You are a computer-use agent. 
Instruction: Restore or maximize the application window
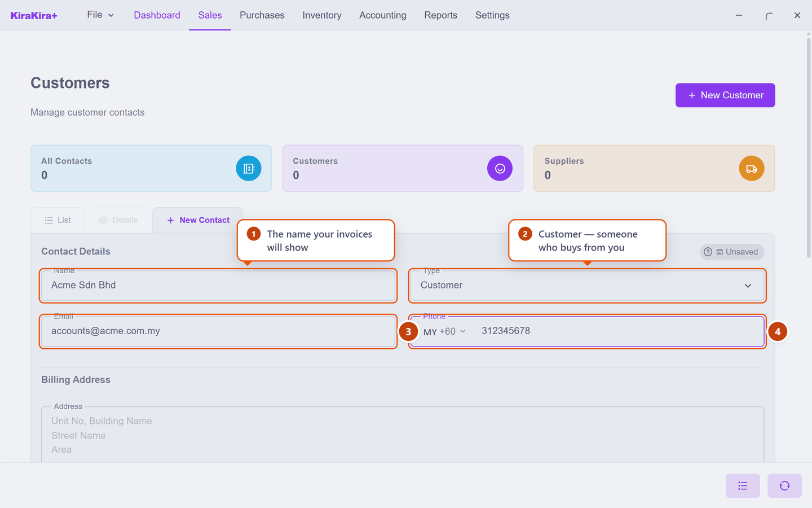click(x=769, y=15)
